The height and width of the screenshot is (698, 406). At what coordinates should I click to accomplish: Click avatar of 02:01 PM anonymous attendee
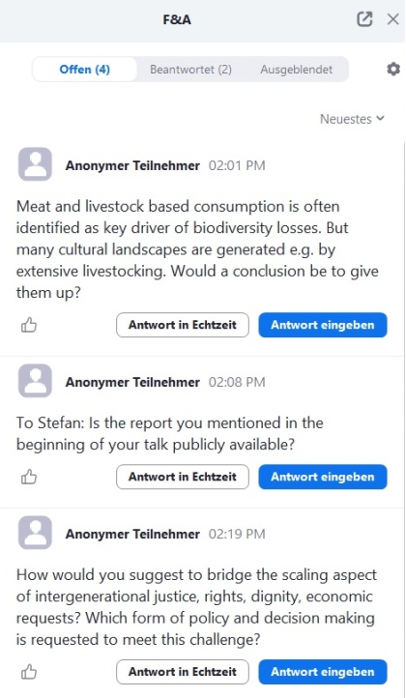pyautogui.click(x=35, y=164)
